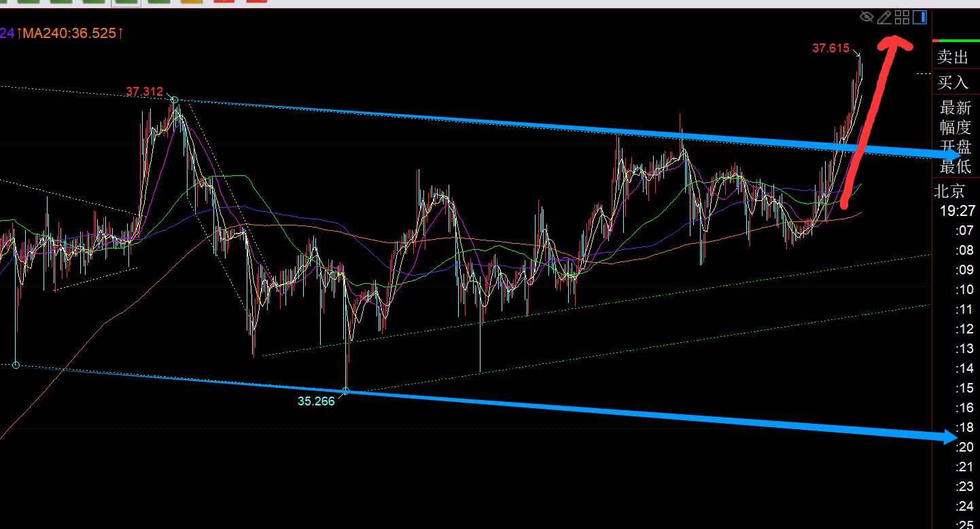Click the red-green bid/ask ratio bar
Screen dimensions: 980x529
pyautogui.click(x=956, y=41)
